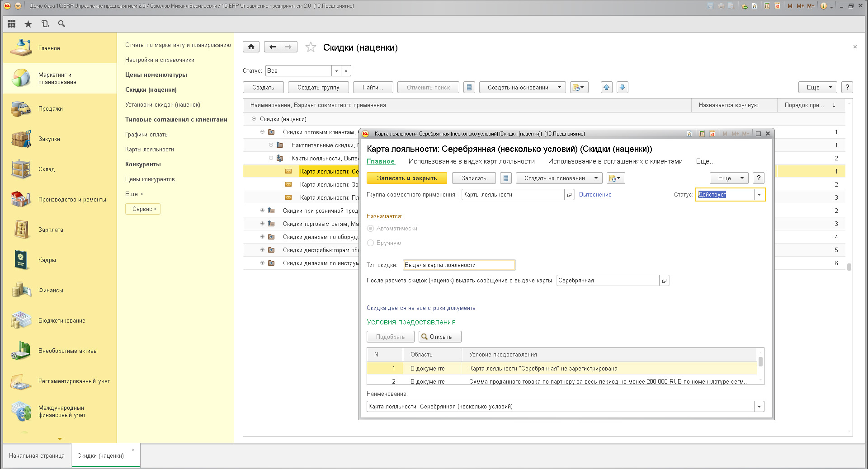This screenshot has width=868, height=469.
Task: Move list item up with blue arrow
Action: 607,87
